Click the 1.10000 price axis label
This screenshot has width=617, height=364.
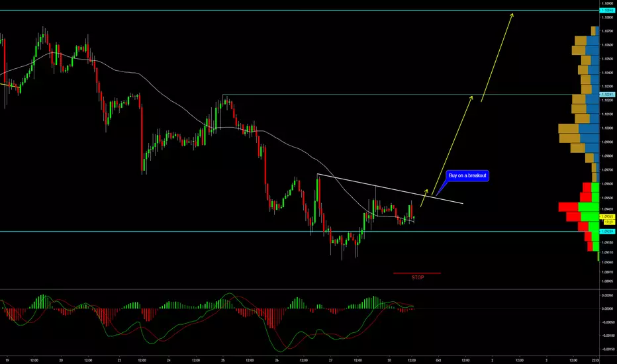coord(607,128)
